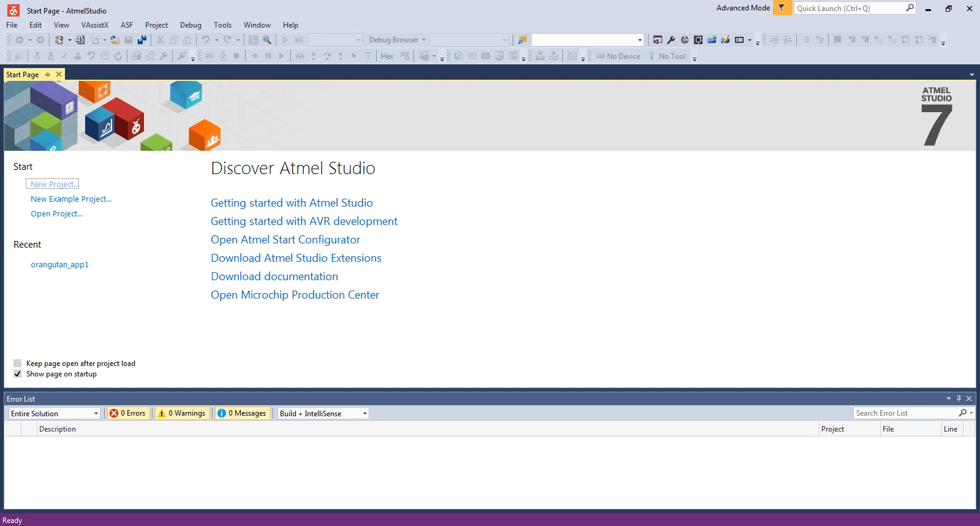This screenshot has height=526, width=980.
Task: Click the No Tool toolbar button
Action: (x=668, y=56)
